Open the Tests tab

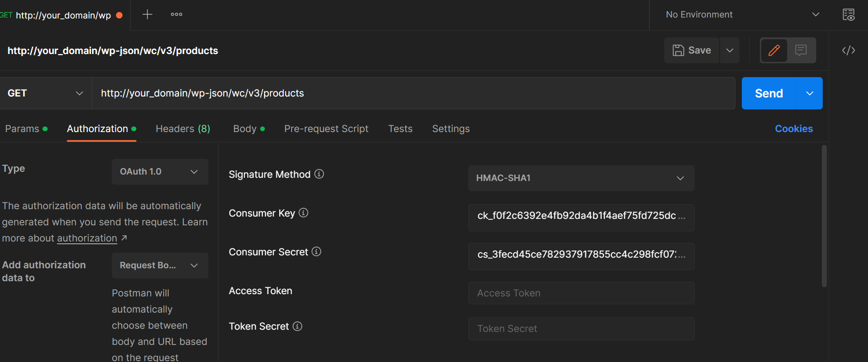pyautogui.click(x=400, y=129)
